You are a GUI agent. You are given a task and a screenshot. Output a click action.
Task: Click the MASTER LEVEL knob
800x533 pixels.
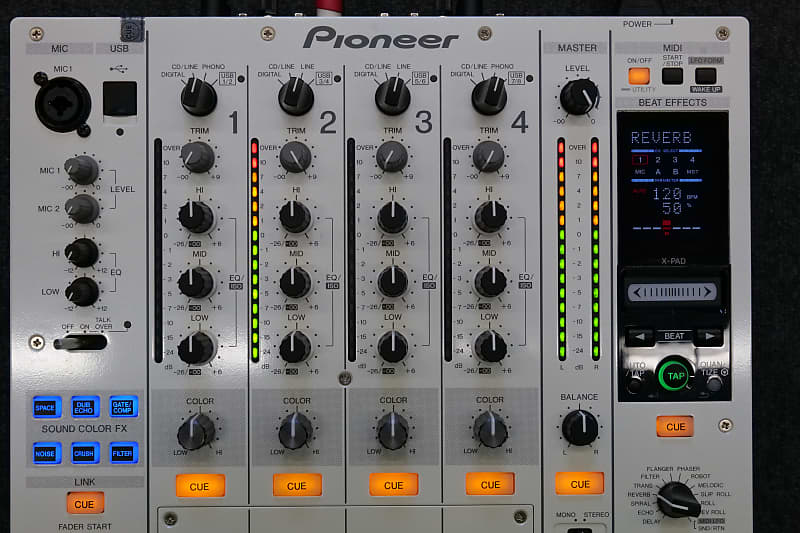(x=579, y=96)
